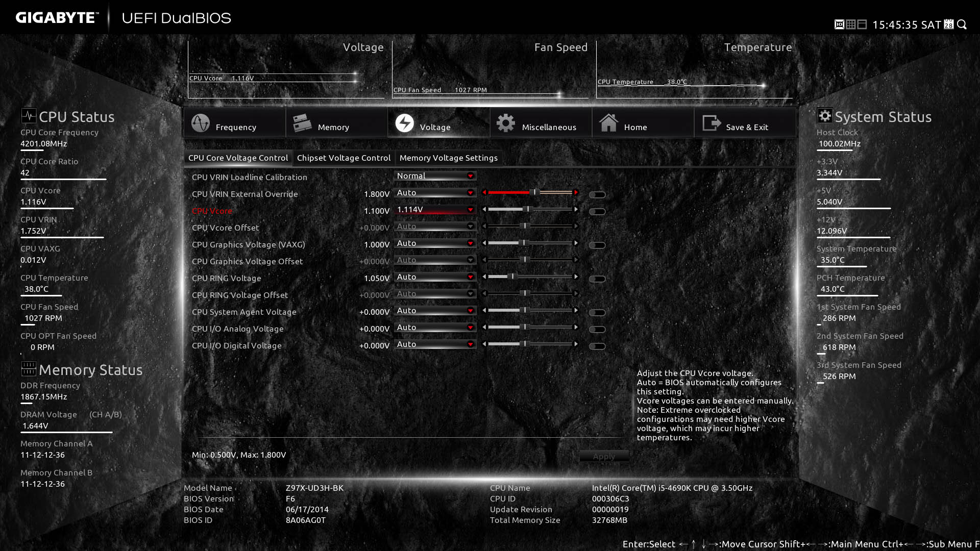Click the Home house icon

pyautogui.click(x=608, y=123)
